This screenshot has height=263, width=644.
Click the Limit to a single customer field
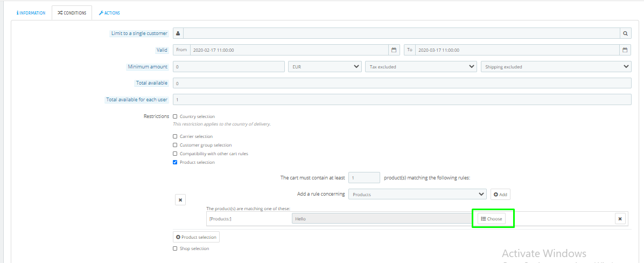click(401, 33)
